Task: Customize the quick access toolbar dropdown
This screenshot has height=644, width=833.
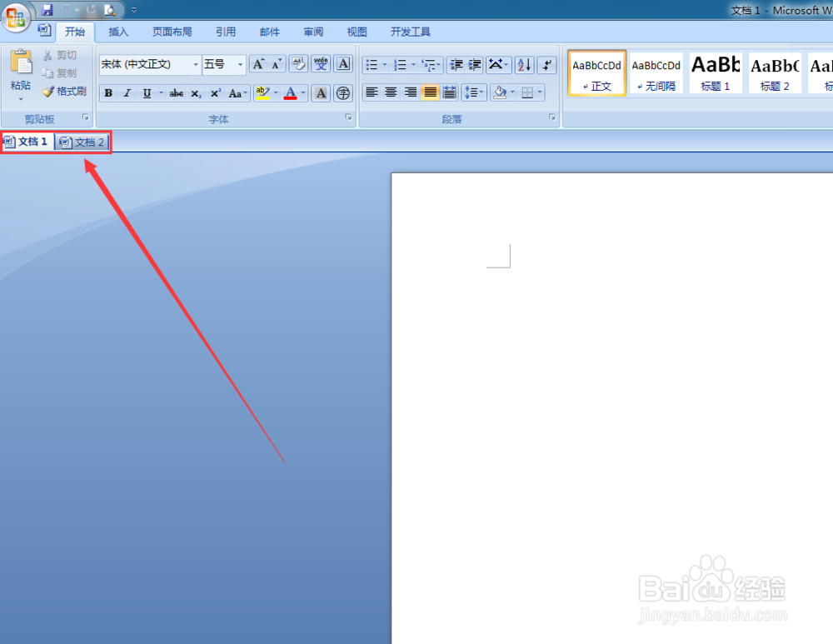Action: click(x=134, y=9)
